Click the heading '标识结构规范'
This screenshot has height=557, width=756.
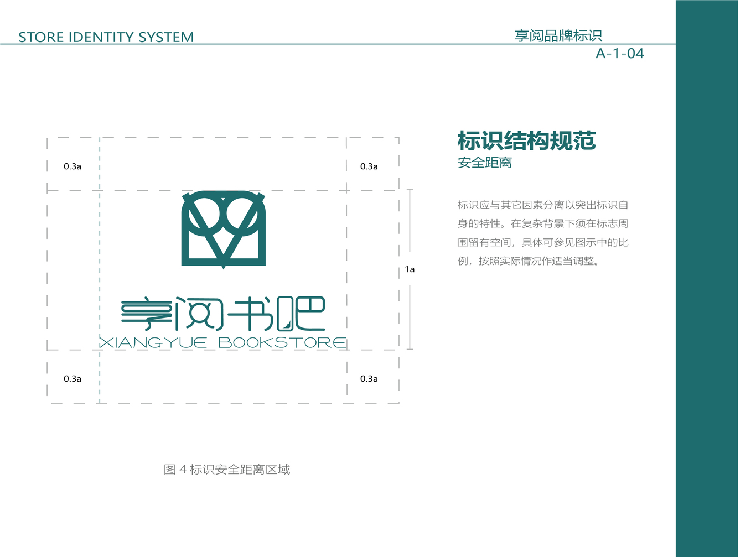pos(527,141)
